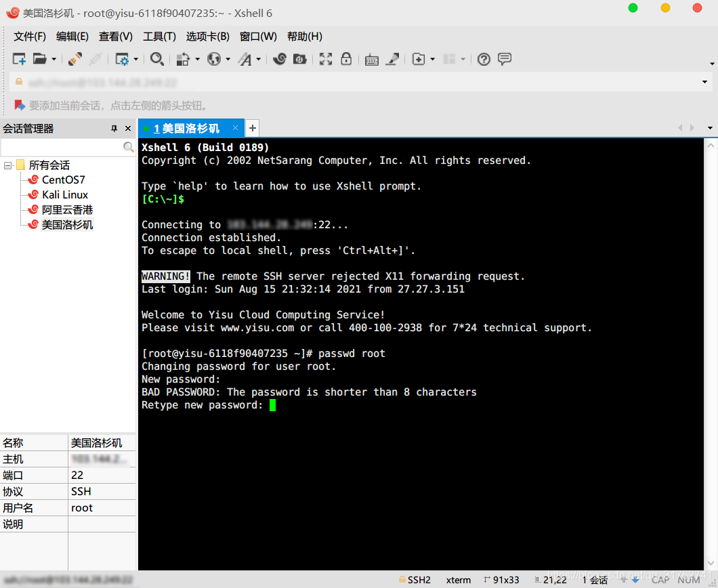Click the SSH2 status bar entry
The height and width of the screenshot is (588, 718).
415,581
